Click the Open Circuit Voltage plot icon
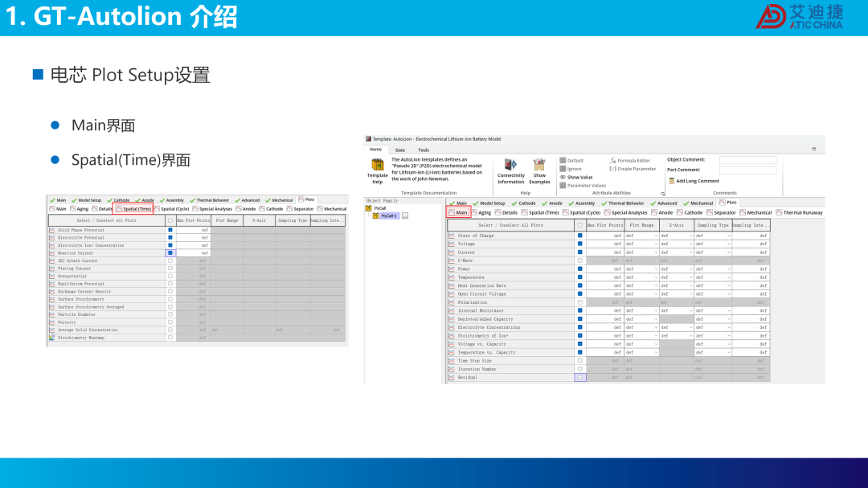The image size is (868, 488). (x=452, y=294)
